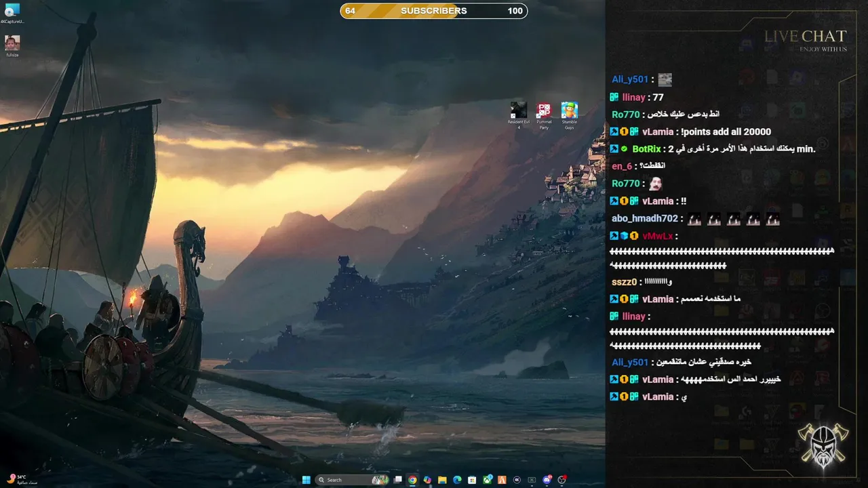This screenshot has width=868, height=488.
Task: Click the viking skull logo in chat overlay
Action: pyautogui.click(x=823, y=445)
